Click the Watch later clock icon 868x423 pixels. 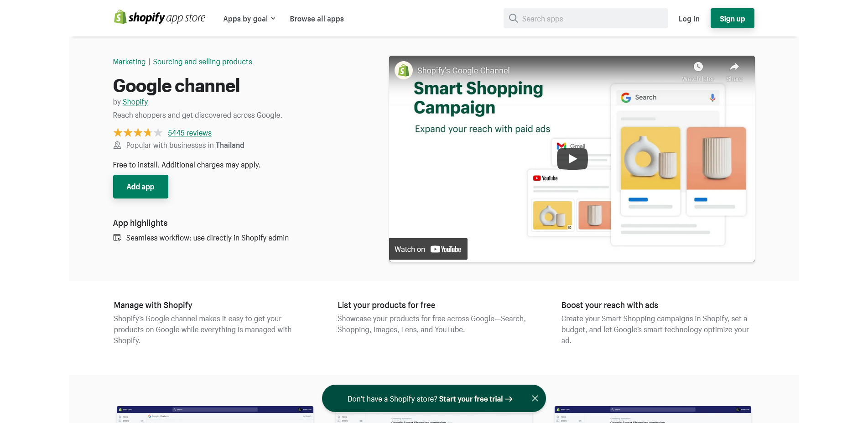tap(698, 67)
